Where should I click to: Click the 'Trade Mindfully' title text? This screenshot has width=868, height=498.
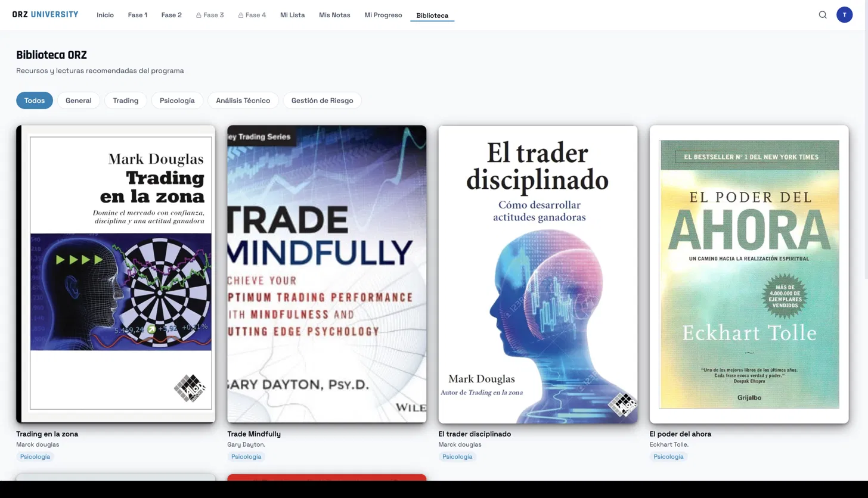click(x=254, y=434)
